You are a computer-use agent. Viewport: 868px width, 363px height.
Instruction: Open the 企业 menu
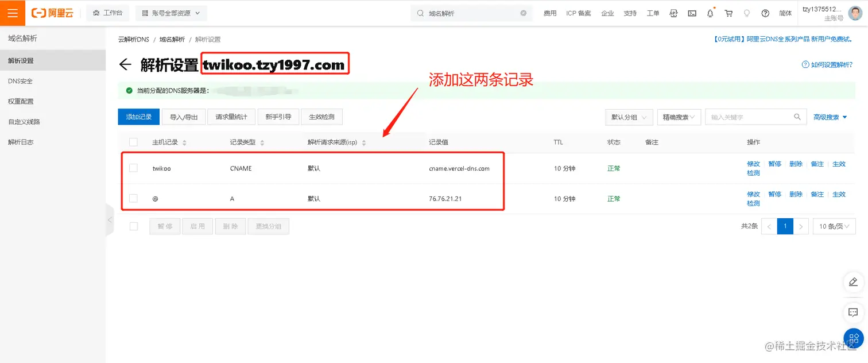pyautogui.click(x=607, y=13)
